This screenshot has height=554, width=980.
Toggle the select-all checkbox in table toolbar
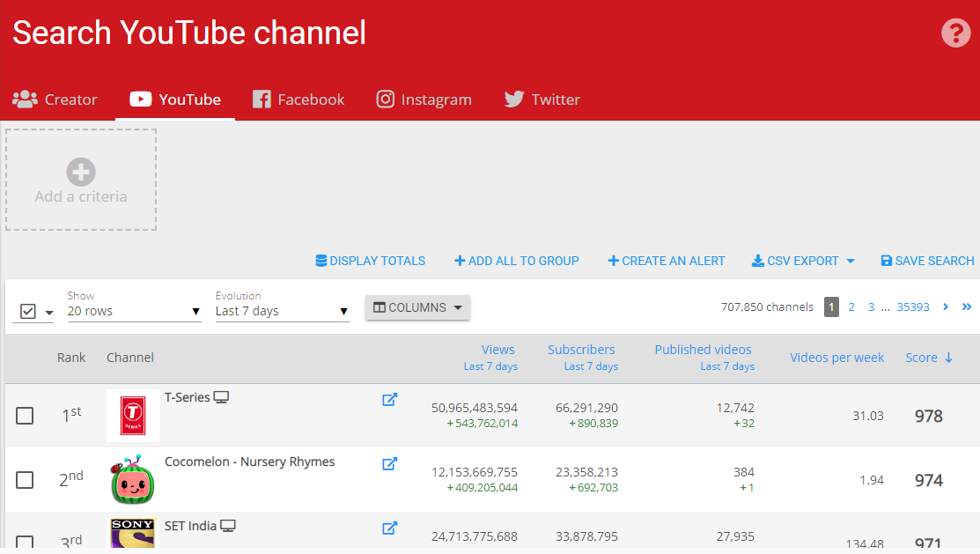click(x=28, y=311)
